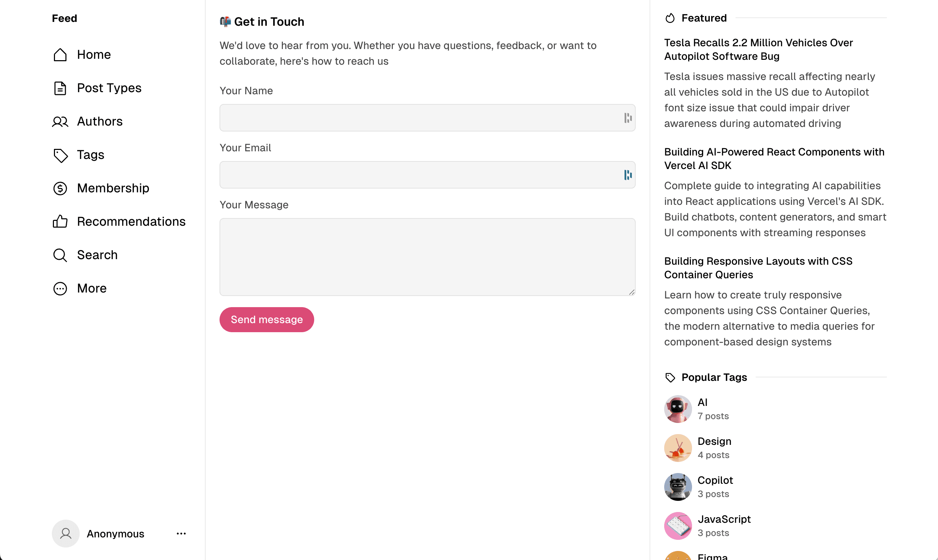Viewport: 938px width, 560px height.
Task: Open the CSS Container Queries article
Action: (x=758, y=268)
